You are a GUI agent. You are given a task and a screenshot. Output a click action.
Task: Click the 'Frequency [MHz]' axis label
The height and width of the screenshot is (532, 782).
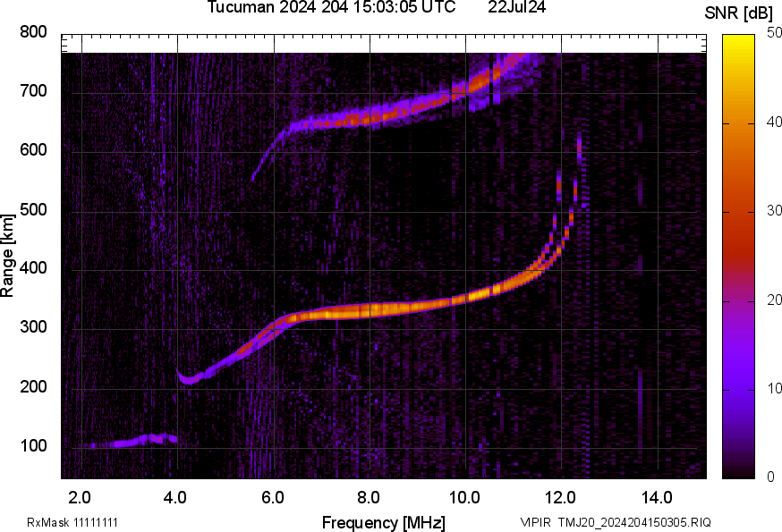pyautogui.click(x=384, y=522)
